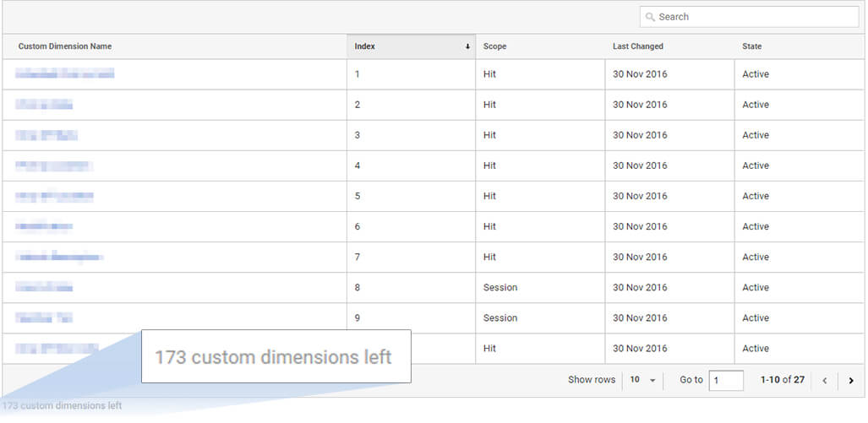Viewport: 868px width, 423px height.
Task: Sort by Custom Dimension Name column
Action: [x=65, y=46]
